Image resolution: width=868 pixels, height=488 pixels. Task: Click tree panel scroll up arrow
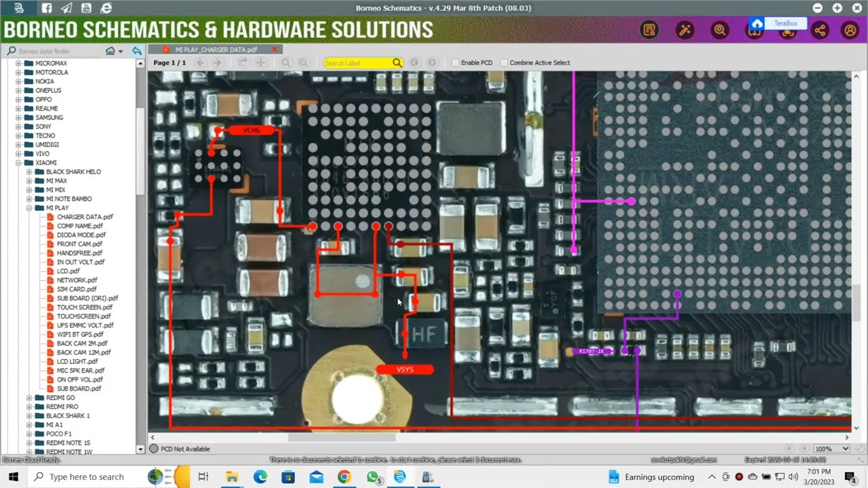coord(141,63)
